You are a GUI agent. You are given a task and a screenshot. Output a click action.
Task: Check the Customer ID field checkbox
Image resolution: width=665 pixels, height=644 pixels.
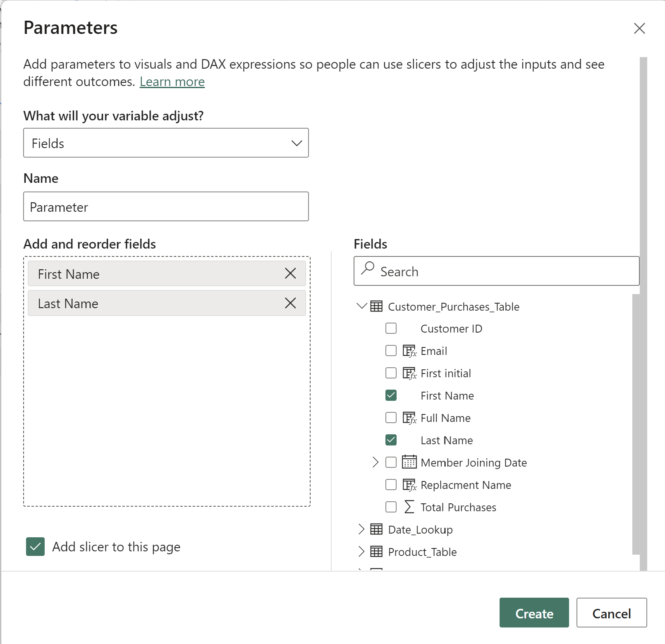tap(391, 328)
